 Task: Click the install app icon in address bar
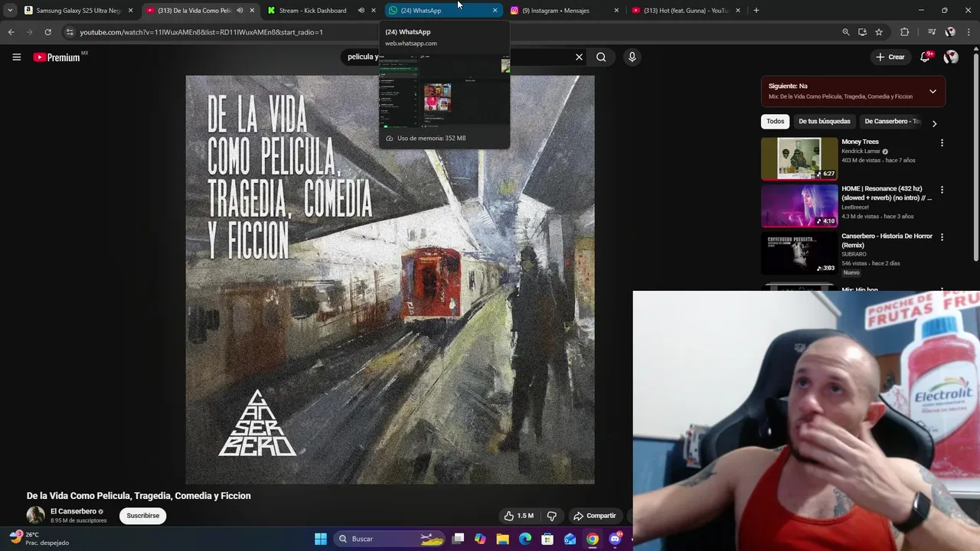pos(862,32)
